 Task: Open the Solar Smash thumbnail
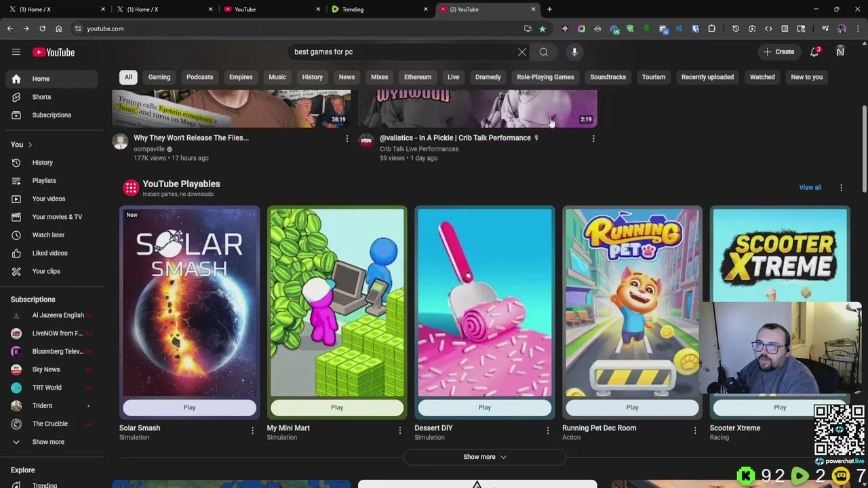click(189, 302)
